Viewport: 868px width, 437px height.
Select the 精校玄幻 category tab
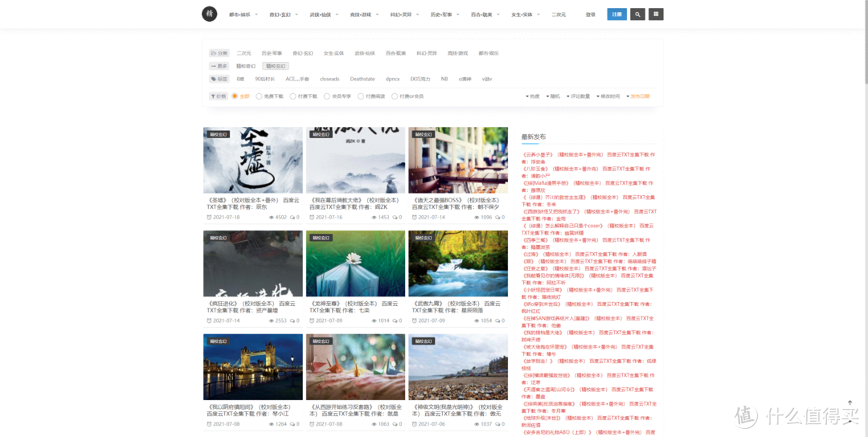[275, 67]
